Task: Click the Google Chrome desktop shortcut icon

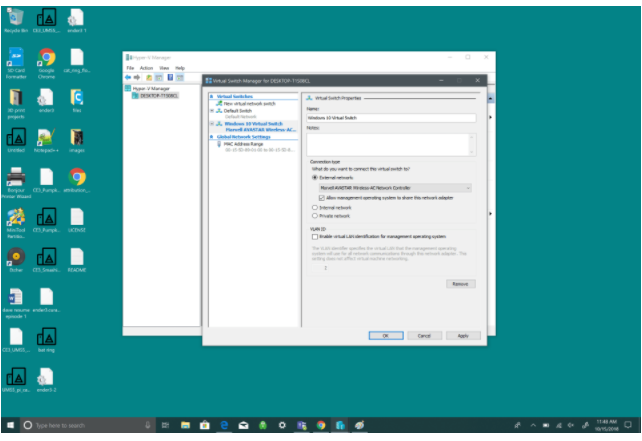Action: (46, 63)
